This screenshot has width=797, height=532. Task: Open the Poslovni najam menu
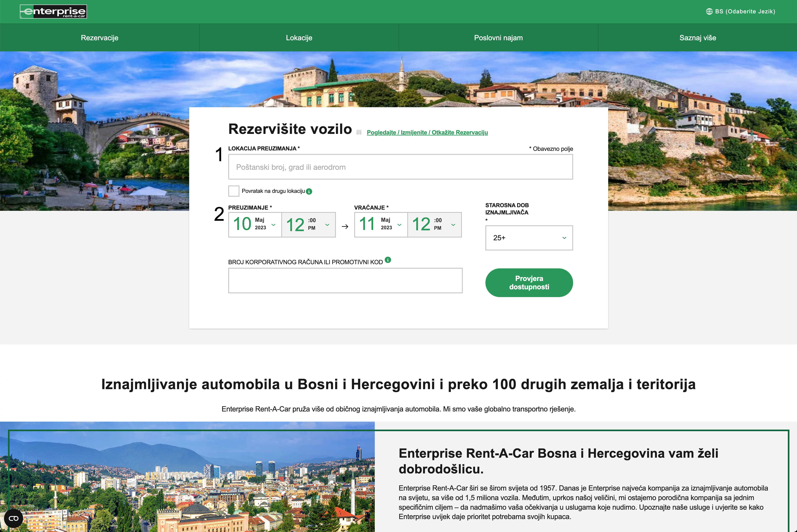(x=498, y=38)
